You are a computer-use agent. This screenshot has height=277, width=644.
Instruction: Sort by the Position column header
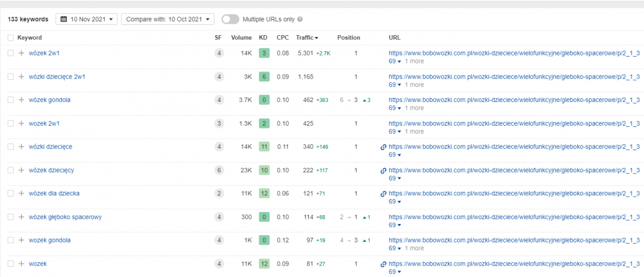[x=348, y=38]
